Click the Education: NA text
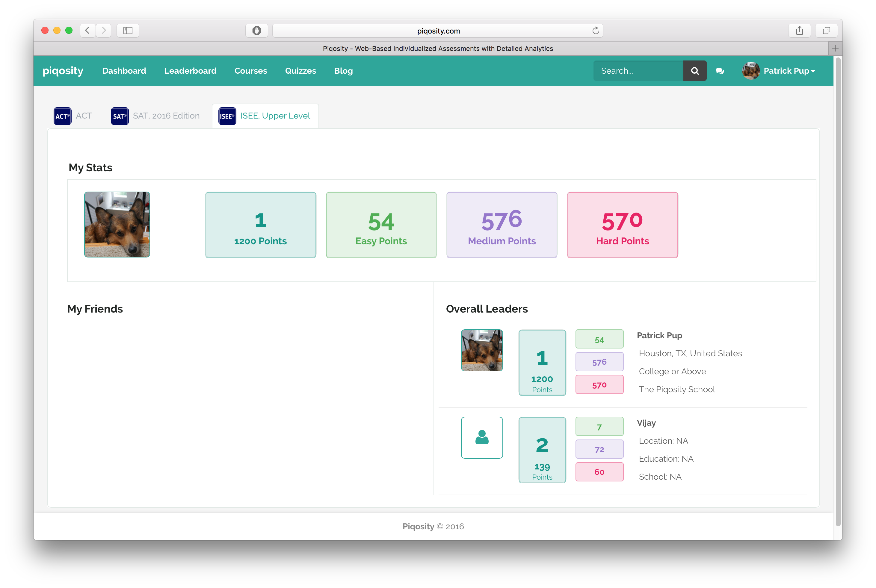 click(x=666, y=459)
